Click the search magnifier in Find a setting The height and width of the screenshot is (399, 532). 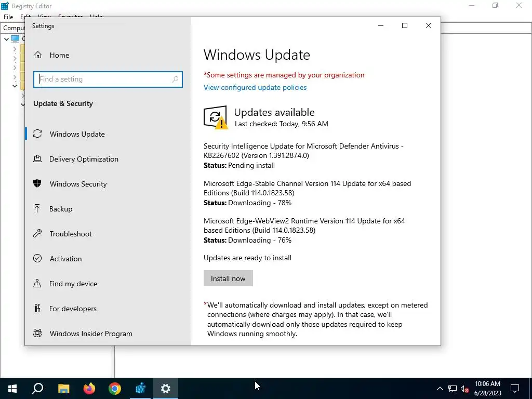(175, 79)
